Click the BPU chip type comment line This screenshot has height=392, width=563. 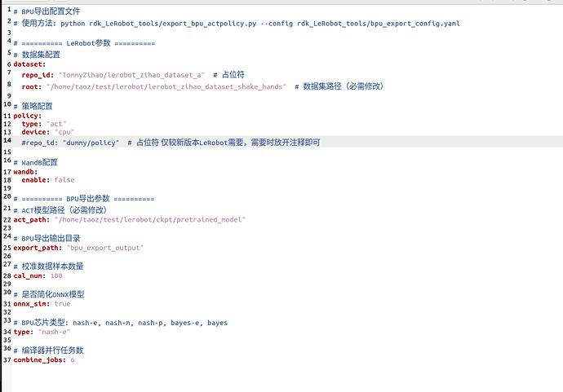(120, 323)
